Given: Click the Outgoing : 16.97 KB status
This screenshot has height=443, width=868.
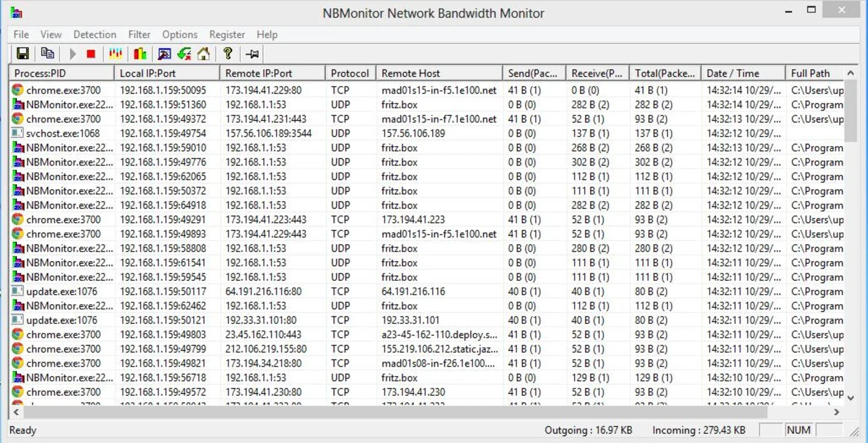Looking at the screenshot, I should (x=588, y=430).
